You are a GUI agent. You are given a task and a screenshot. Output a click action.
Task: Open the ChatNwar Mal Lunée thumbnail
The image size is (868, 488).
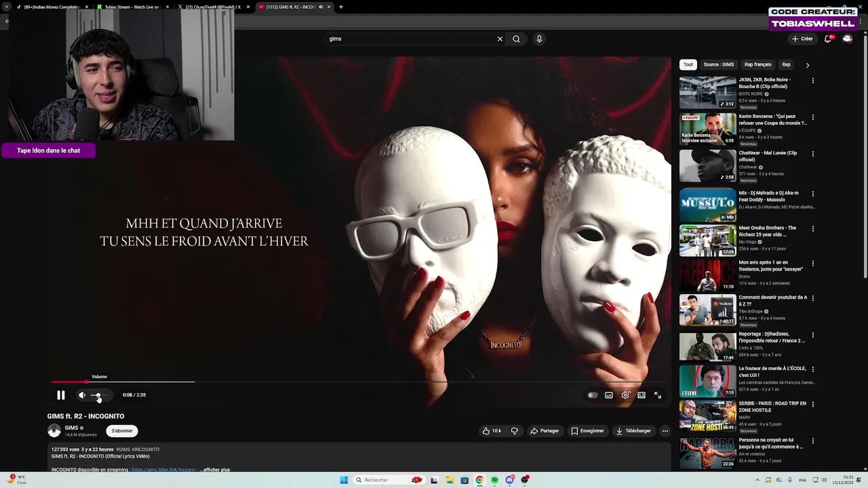tap(707, 165)
